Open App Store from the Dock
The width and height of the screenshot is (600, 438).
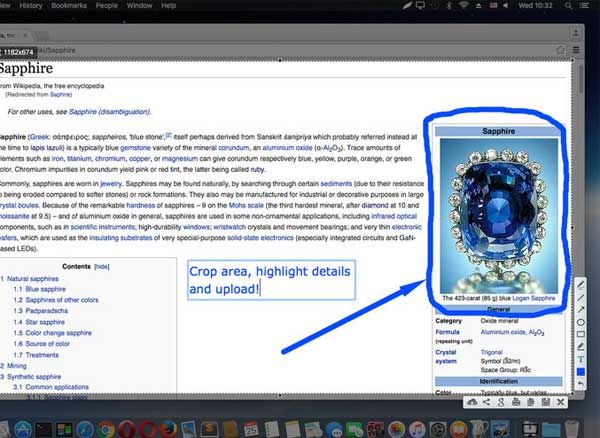click(23, 429)
